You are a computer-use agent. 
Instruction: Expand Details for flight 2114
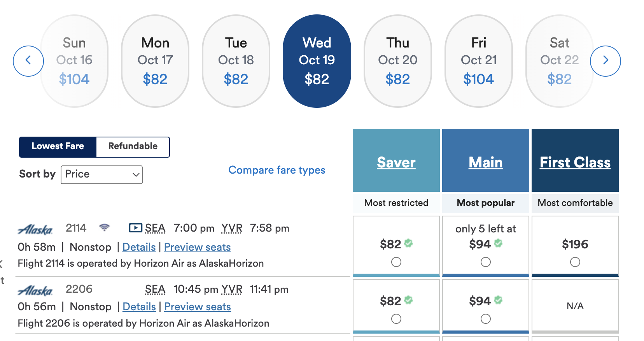tap(139, 247)
